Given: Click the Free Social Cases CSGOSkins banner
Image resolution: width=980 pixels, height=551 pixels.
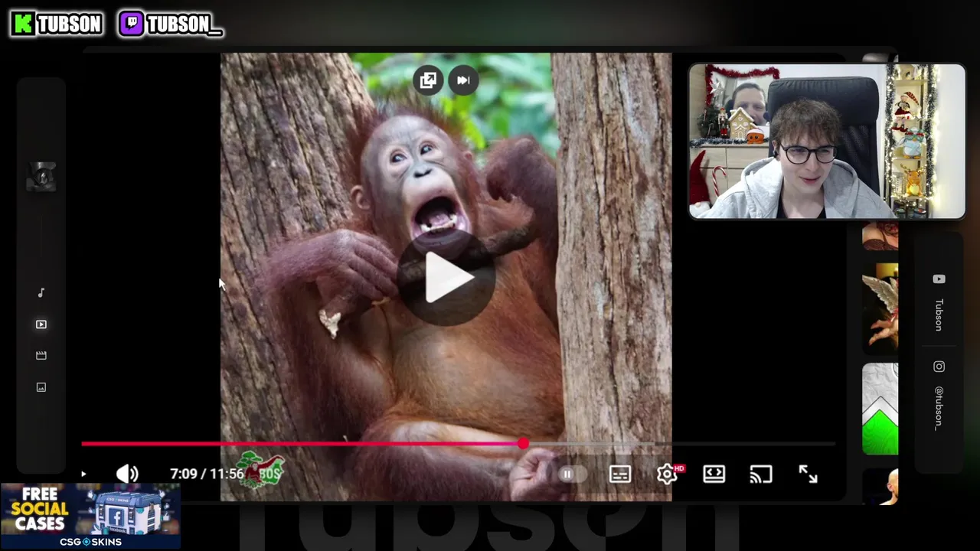Looking at the screenshot, I should tap(90, 517).
